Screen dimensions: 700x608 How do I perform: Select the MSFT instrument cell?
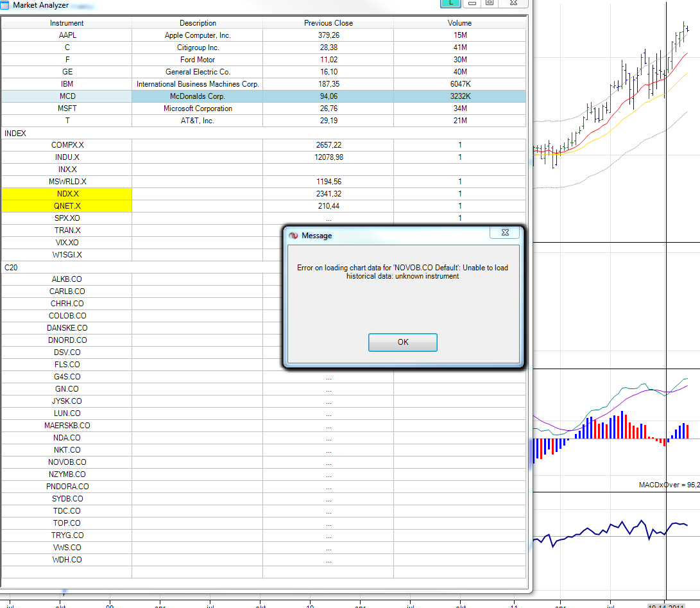67,108
